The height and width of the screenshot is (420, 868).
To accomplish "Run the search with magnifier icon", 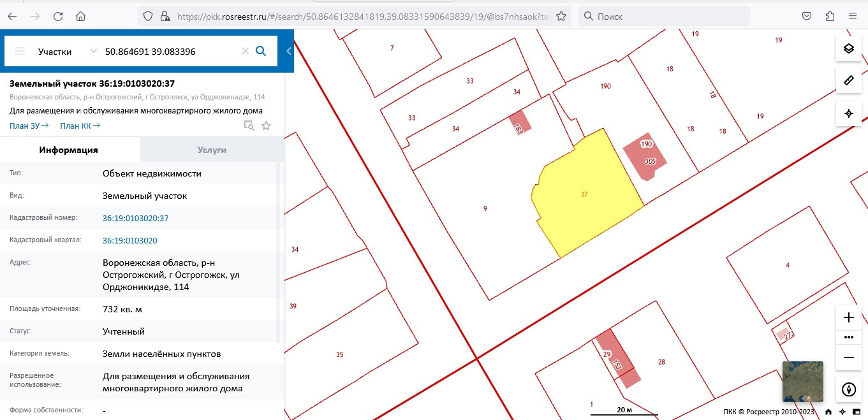I will [261, 52].
